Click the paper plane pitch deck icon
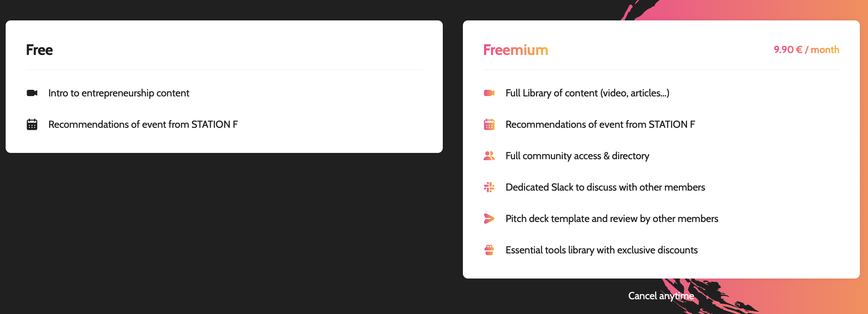 pyautogui.click(x=489, y=219)
